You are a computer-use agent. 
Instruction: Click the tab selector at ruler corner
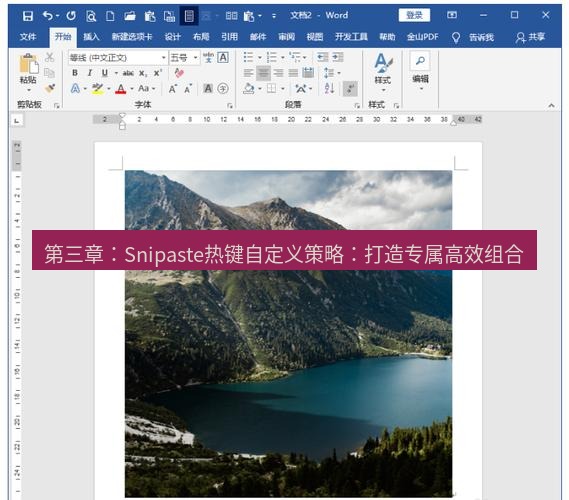[x=17, y=120]
